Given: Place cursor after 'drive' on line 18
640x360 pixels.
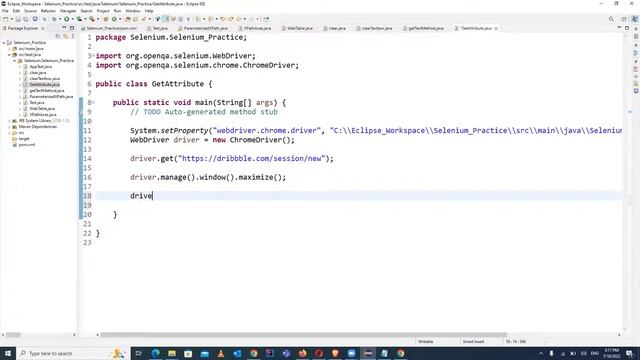Looking at the screenshot, I should coord(153,196).
